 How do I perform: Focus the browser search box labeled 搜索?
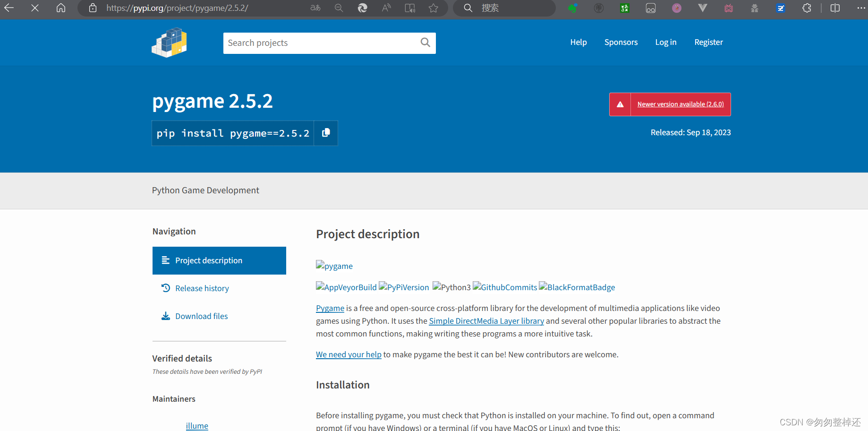tap(504, 8)
